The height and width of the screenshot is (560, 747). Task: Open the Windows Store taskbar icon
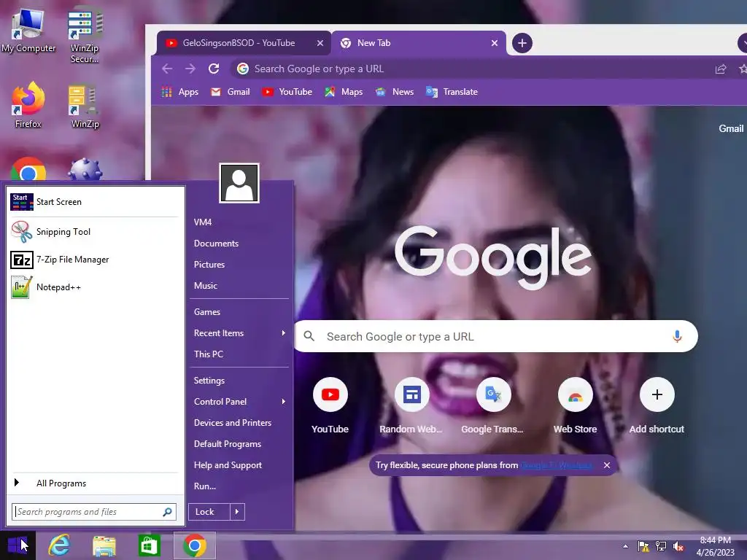[149, 545]
